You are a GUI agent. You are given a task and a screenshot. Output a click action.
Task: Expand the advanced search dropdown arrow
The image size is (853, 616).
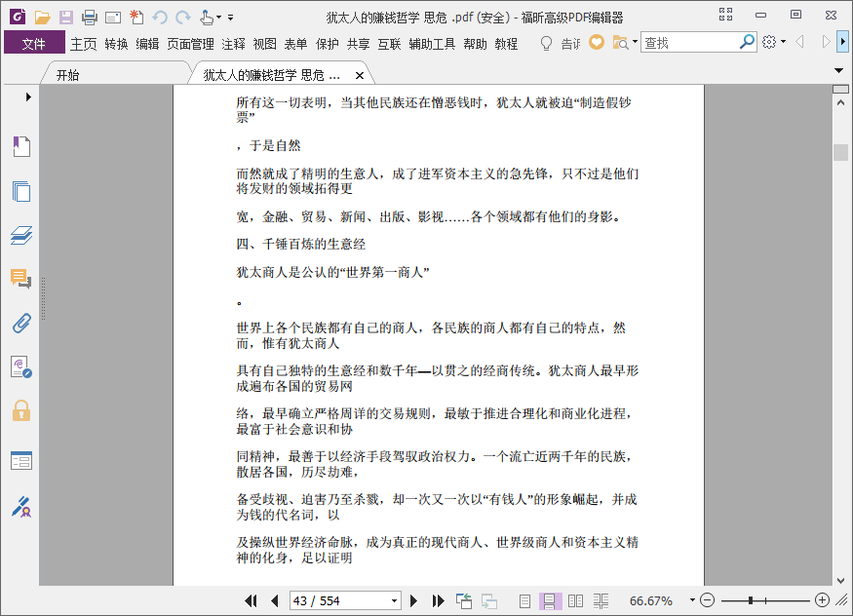point(635,41)
